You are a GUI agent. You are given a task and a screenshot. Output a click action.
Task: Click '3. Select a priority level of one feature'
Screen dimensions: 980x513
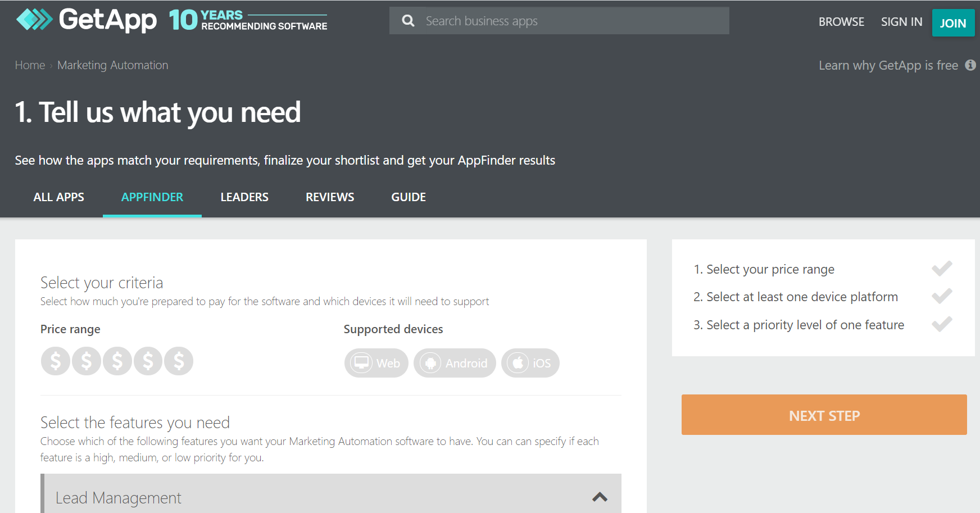pyautogui.click(x=799, y=325)
